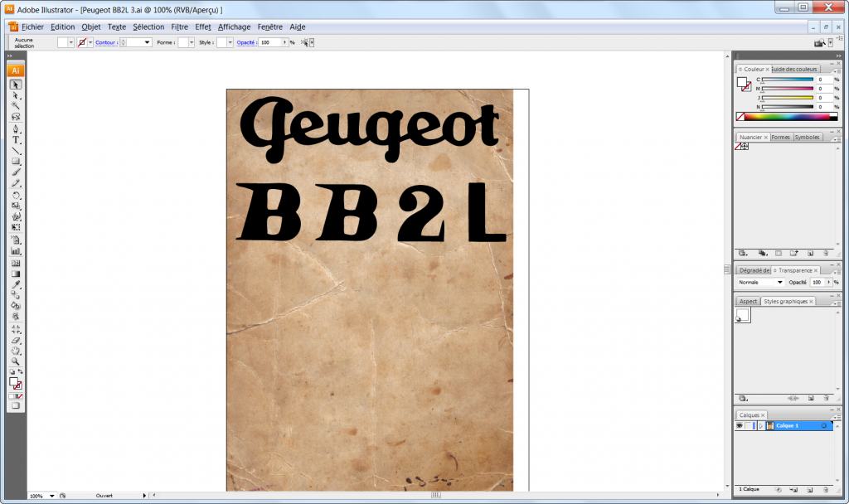
Task: Activate the Paintbrush tool
Action: tap(16, 172)
